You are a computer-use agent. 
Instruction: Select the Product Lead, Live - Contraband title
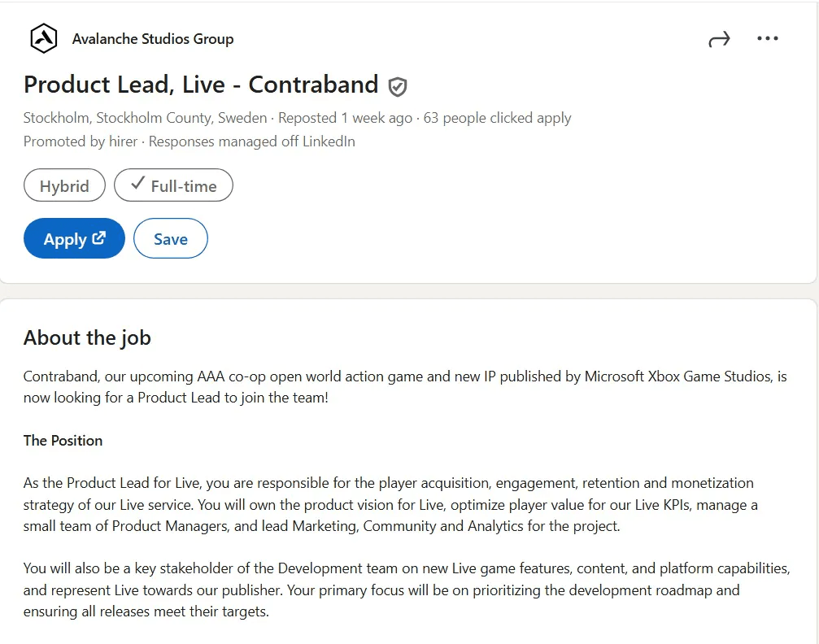(201, 85)
